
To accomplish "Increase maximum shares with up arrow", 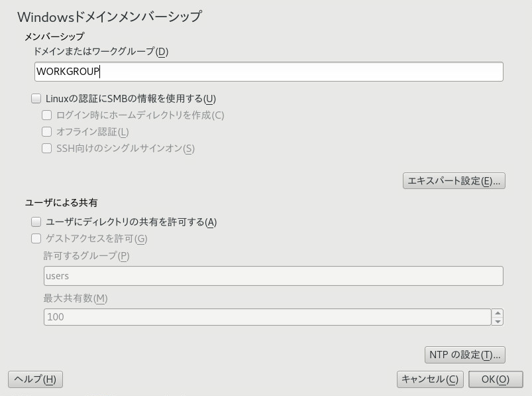I will point(498,313).
